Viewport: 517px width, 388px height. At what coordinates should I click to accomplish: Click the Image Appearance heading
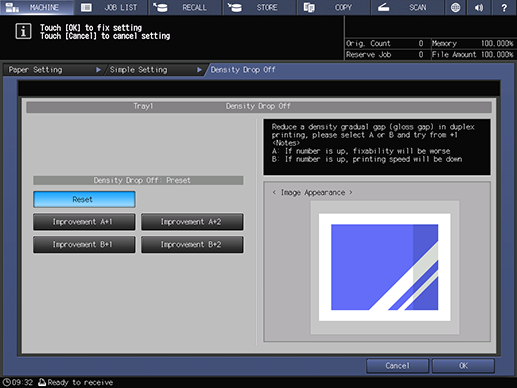pos(312,193)
